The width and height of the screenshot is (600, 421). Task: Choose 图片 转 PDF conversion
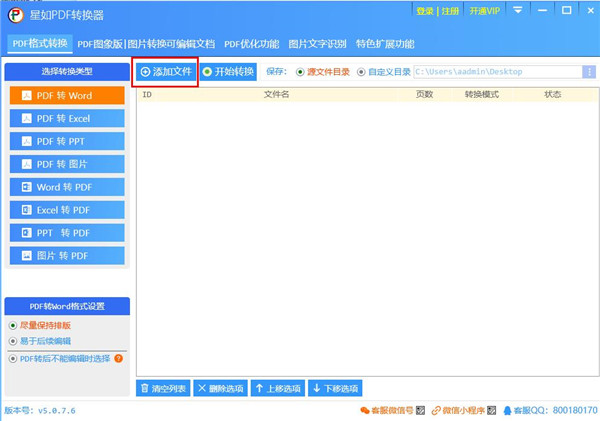point(67,256)
